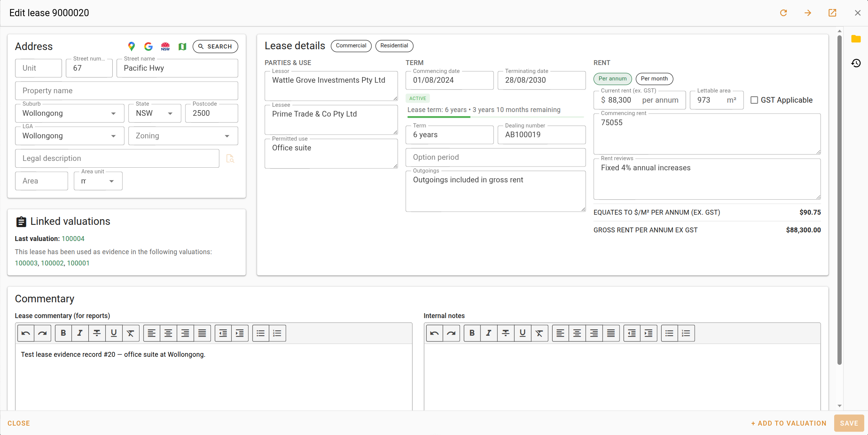Click the SAVE button
This screenshot has height=435, width=868.
[849, 423]
